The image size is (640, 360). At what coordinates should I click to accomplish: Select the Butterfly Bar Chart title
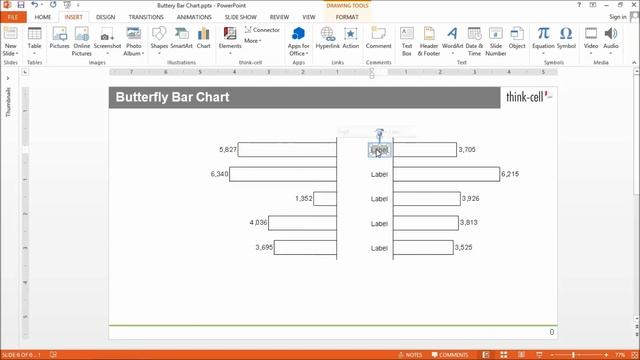(x=172, y=97)
